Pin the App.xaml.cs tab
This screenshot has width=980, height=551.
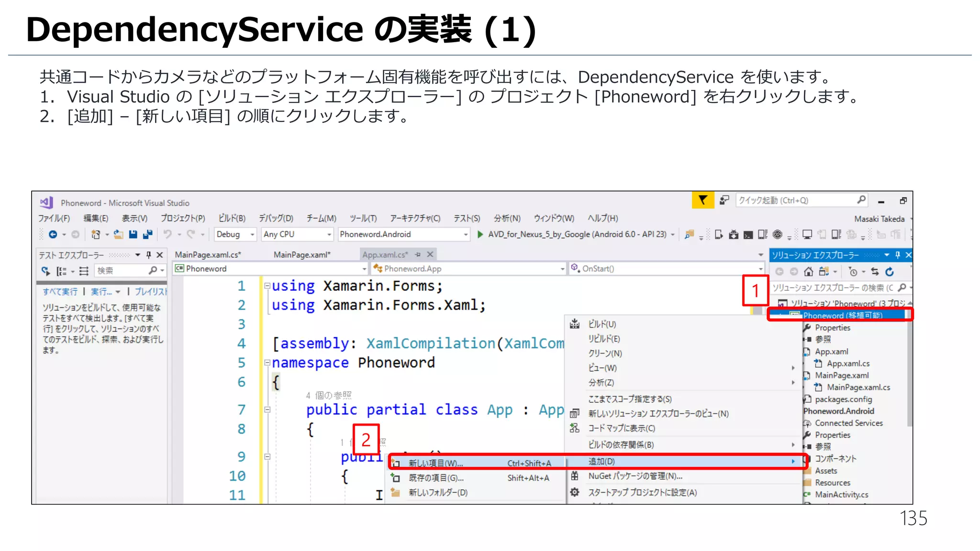coord(418,255)
